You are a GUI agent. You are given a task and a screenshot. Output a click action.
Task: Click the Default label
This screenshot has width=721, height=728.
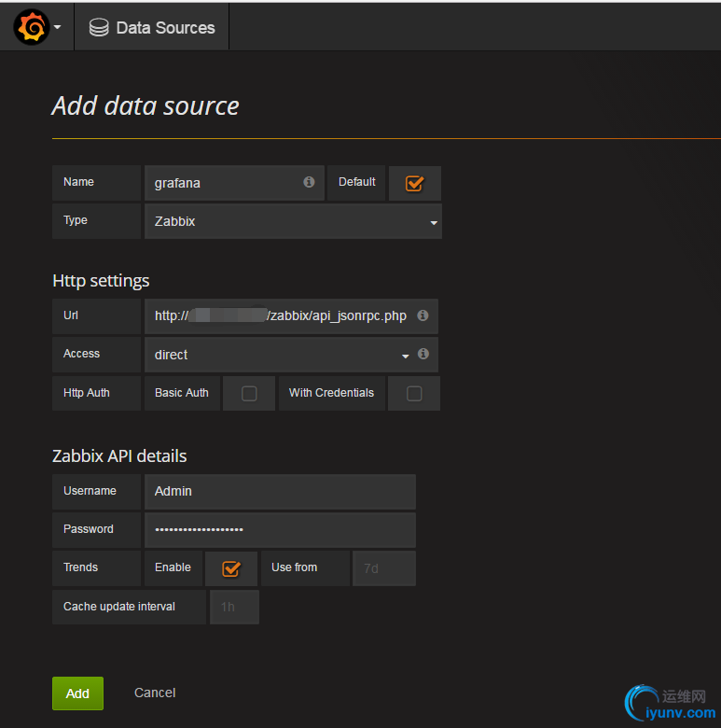tap(357, 182)
